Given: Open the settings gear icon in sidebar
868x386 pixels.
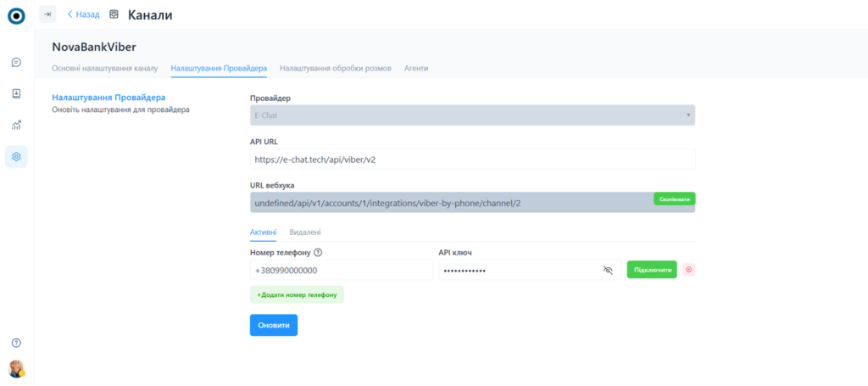Looking at the screenshot, I should pos(16,156).
